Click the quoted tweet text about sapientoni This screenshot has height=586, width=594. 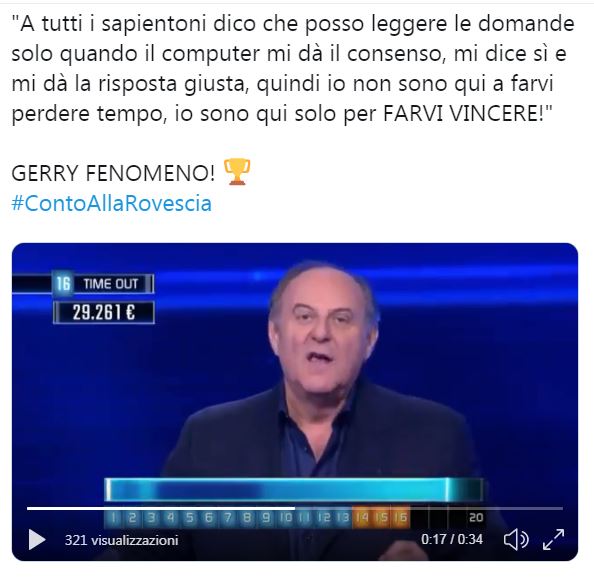[292, 68]
